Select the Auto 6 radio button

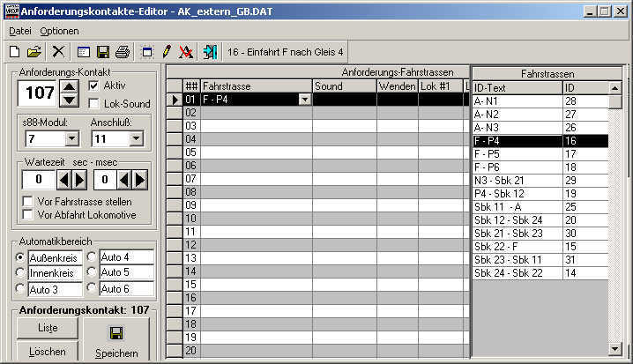click(92, 288)
